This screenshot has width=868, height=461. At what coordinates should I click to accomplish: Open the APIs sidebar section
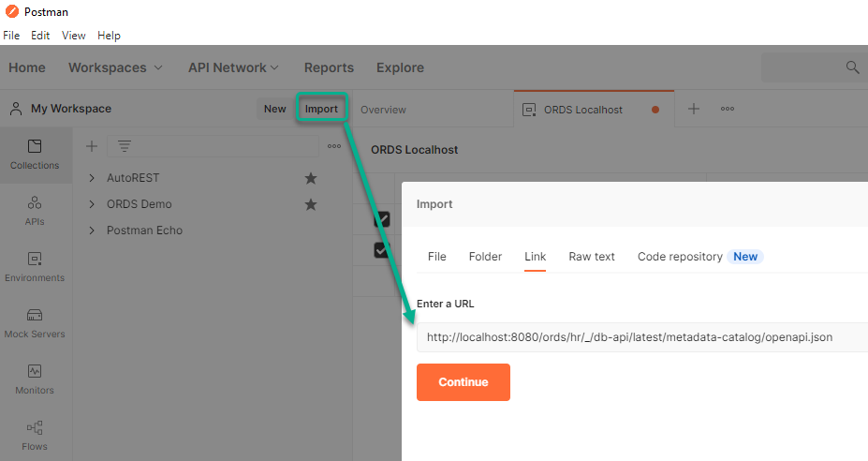click(35, 211)
